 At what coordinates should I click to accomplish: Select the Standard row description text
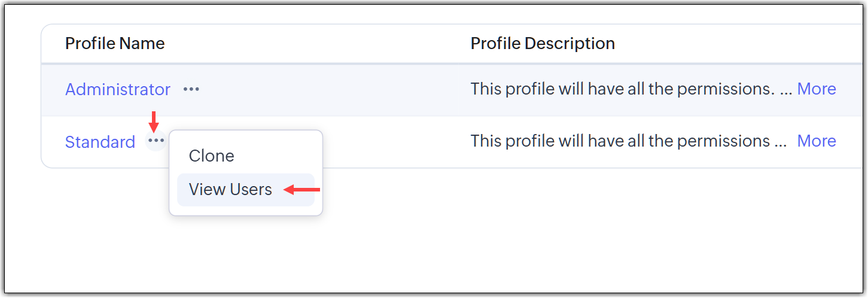point(620,141)
